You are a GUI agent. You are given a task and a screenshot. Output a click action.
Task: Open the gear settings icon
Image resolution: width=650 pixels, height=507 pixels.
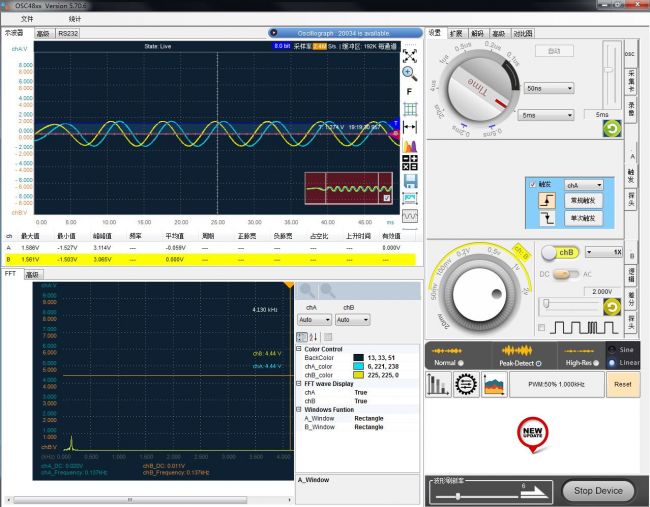tap(466, 384)
